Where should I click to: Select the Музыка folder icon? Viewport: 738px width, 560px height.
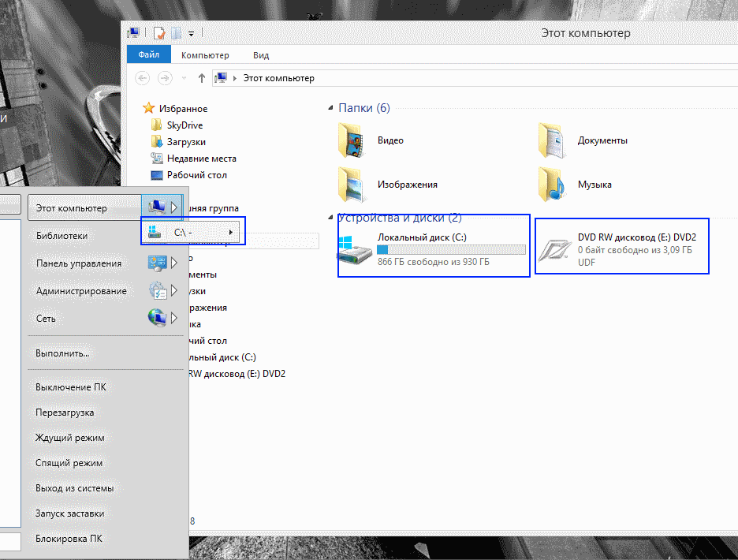(x=551, y=185)
